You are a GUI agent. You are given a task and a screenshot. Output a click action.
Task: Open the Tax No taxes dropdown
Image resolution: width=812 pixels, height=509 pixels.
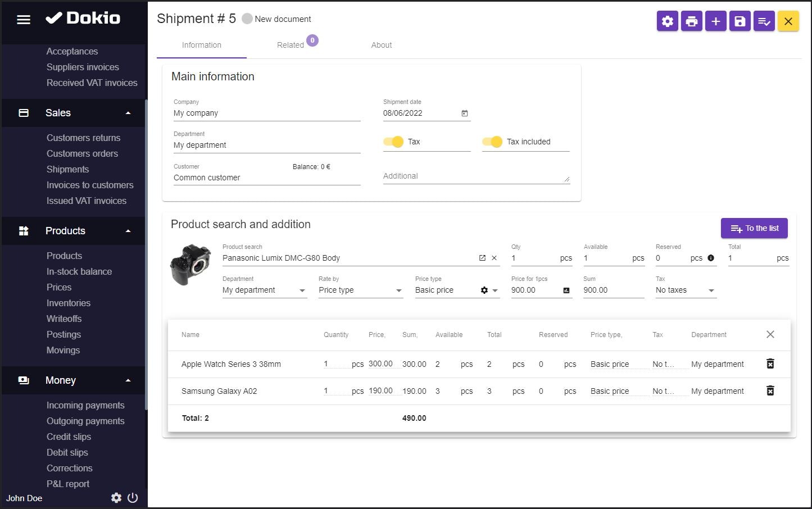pyautogui.click(x=686, y=290)
